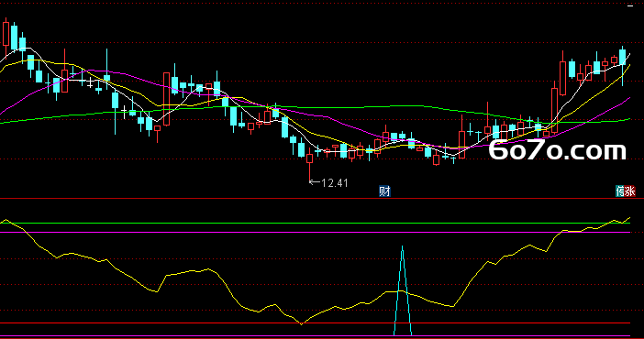This screenshot has height=339, width=644.
Task: Click the red divider between price and indicator panels
Action: pyautogui.click(x=322, y=199)
